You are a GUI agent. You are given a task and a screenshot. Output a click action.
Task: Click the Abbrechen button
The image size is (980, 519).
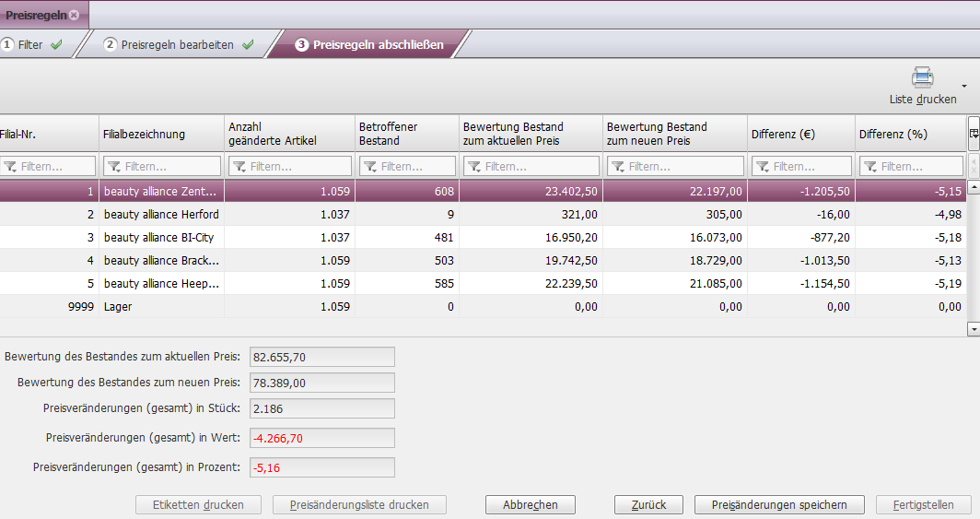530,504
